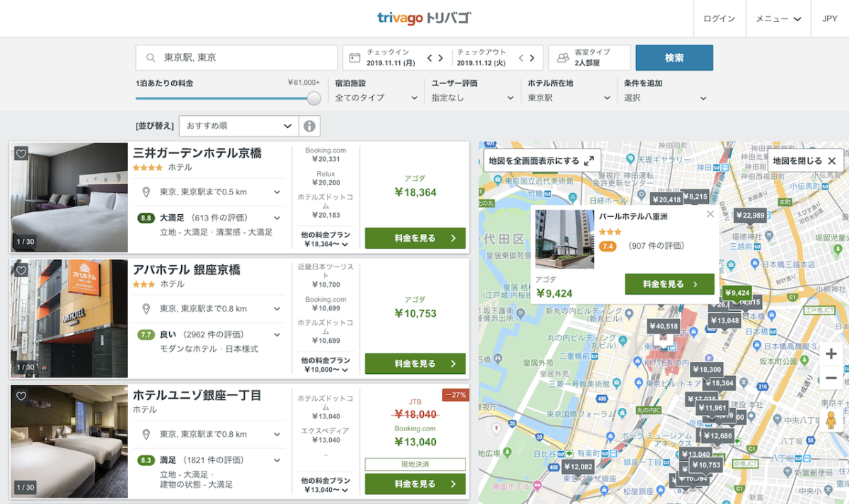Open the メニュー dropdown menu
This screenshot has height=504, width=849.
[778, 18]
